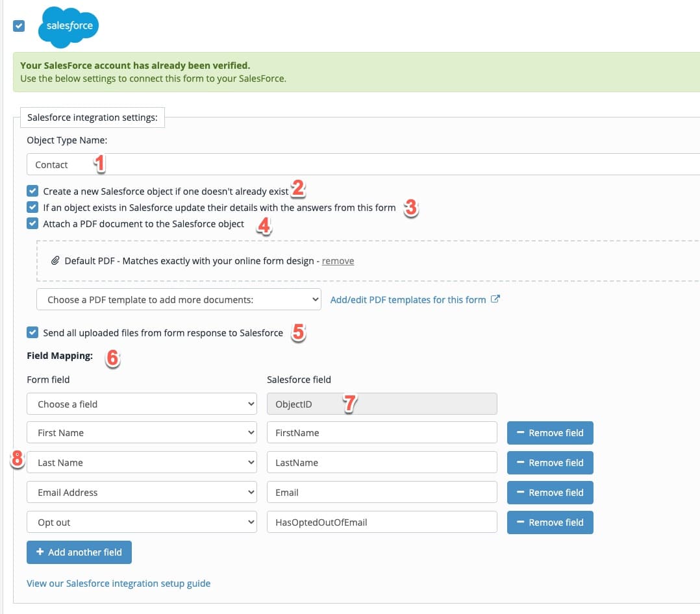Viewport: 700px width, 614px height.
Task: Click the external link icon after PDF templates
Action: (495, 299)
